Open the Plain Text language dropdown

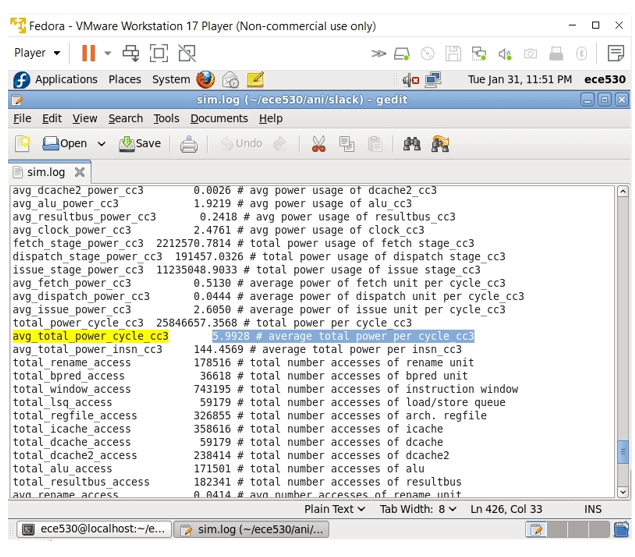(334, 509)
